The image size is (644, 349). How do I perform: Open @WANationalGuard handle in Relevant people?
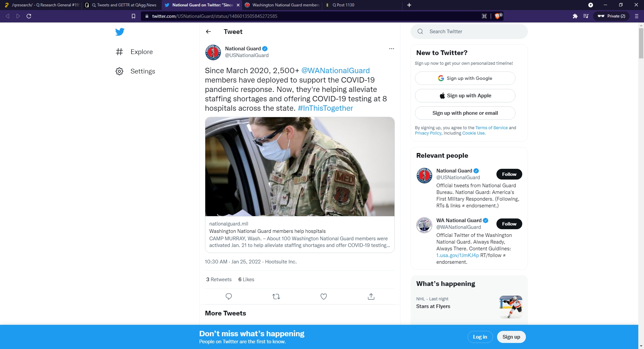pyautogui.click(x=459, y=227)
